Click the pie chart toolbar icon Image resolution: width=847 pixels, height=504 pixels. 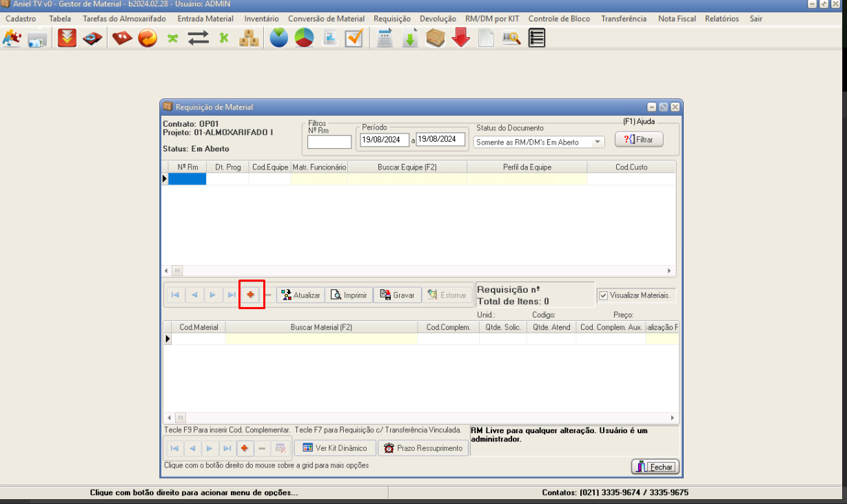tap(305, 39)
